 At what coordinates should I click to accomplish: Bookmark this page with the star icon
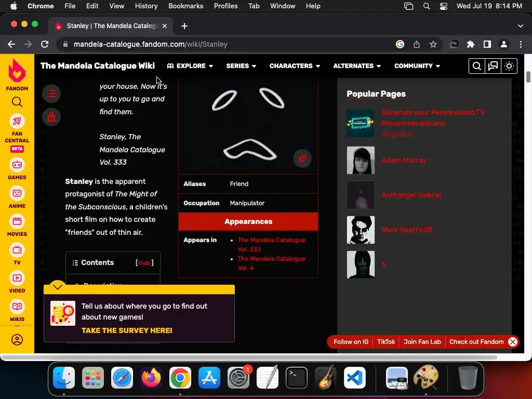click(433, 44)
